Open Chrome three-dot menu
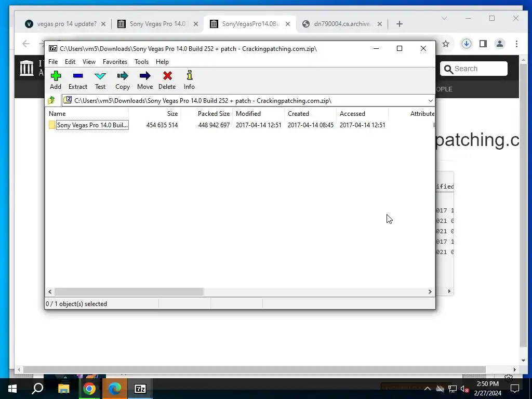The image size is (532, 399). point(516,44)
